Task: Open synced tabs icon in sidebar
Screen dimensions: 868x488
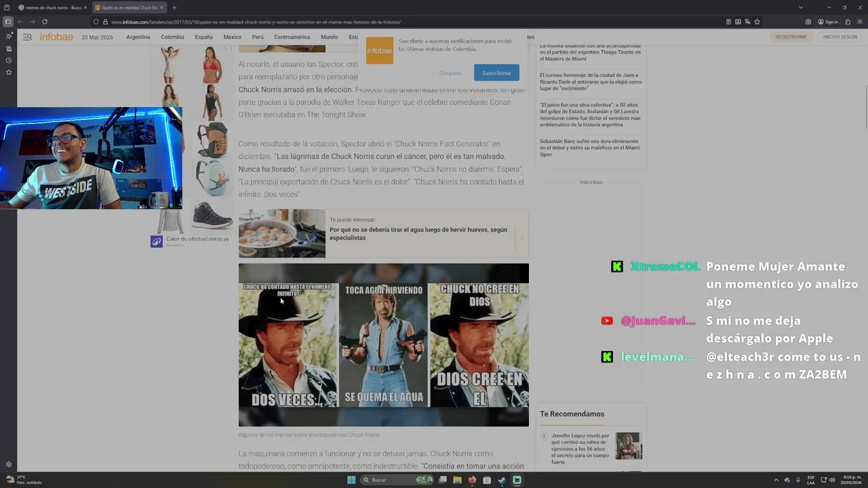Action: [x=9, y=48]
